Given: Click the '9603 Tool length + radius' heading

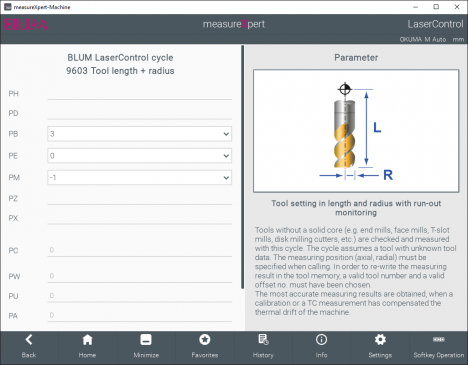Looking at the screenshot, I should click(x=120, y=71).
